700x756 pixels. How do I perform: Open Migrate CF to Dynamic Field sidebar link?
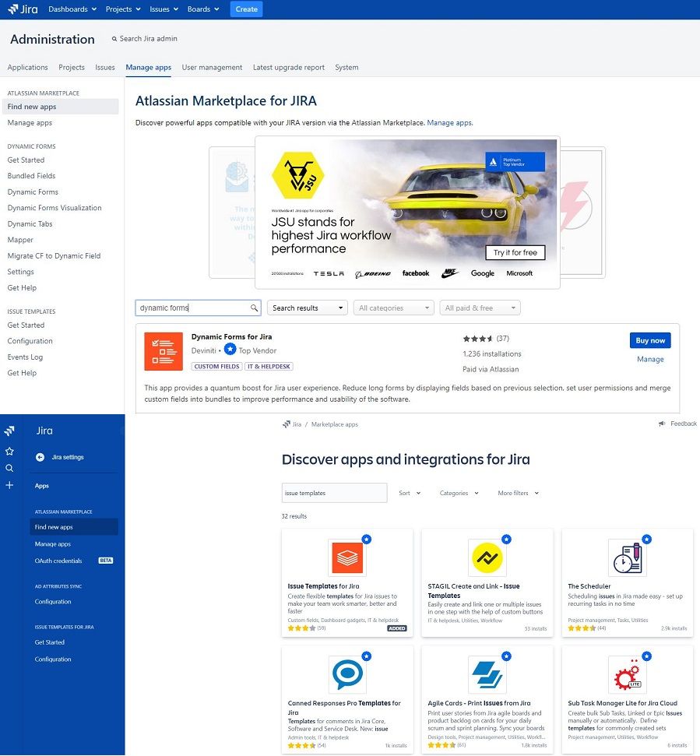pyautogui.click(x=54, y=256)
